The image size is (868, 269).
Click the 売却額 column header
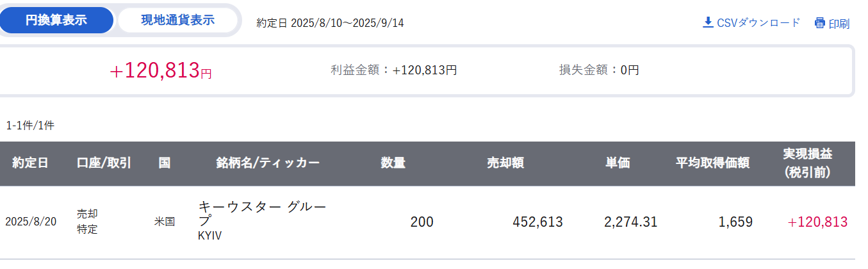(x=505, y=163)
